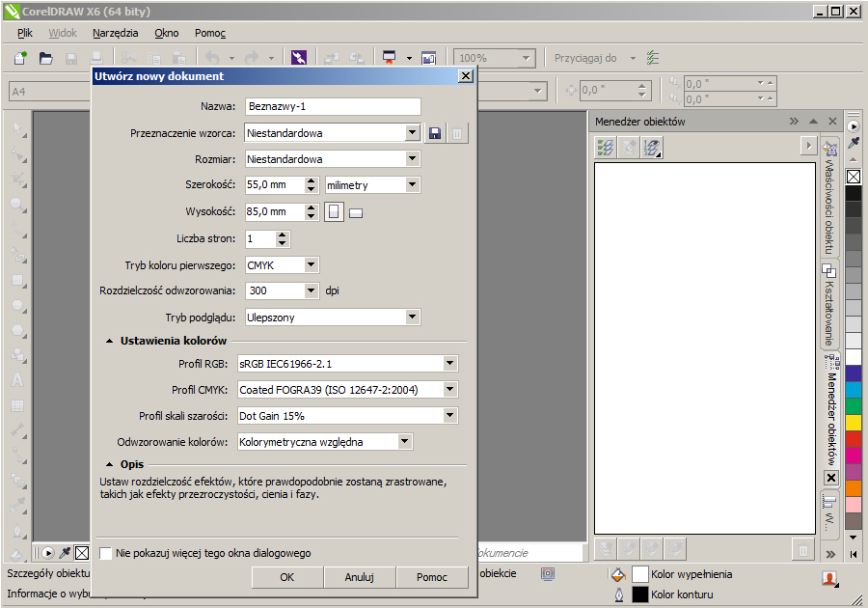Click the purple Welcome screen toolbar icon
Viewport: 868px width, 608px height.
298,58
